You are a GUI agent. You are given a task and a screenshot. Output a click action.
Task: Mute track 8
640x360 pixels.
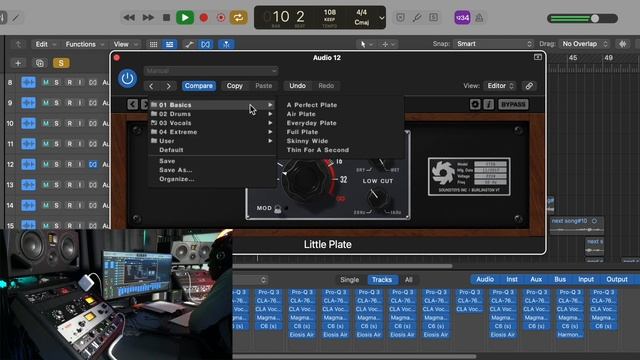tap(46, 82)
